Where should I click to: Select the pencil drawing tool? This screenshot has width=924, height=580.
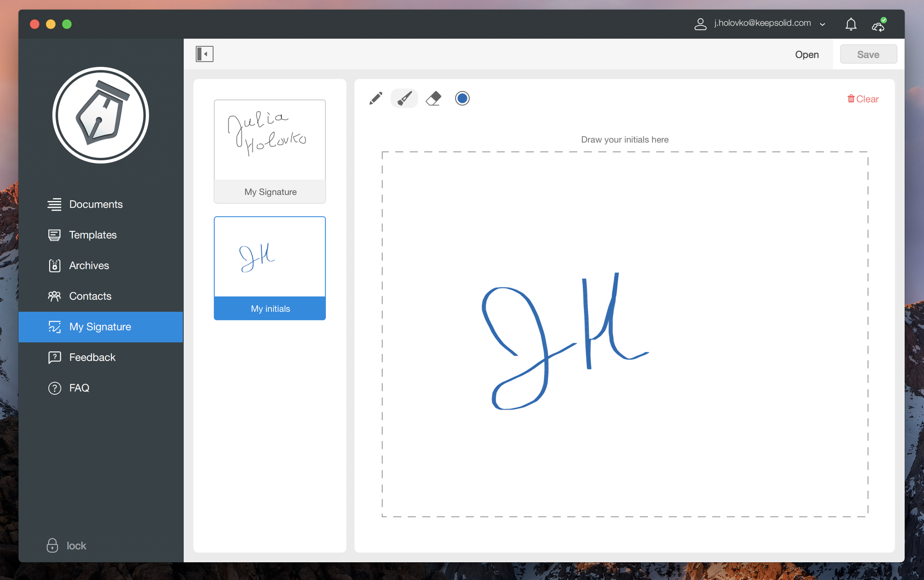[x=376, y=99]
